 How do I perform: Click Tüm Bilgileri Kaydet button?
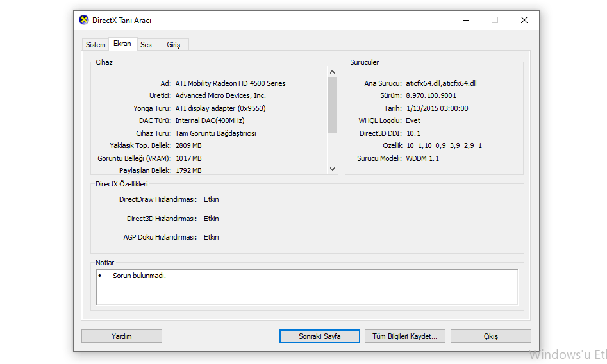404,336
